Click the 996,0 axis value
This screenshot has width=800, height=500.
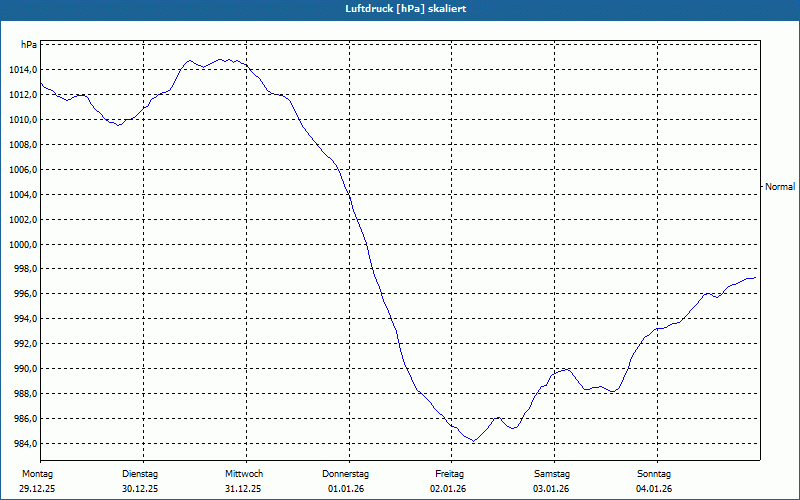[x=25, y=294]
